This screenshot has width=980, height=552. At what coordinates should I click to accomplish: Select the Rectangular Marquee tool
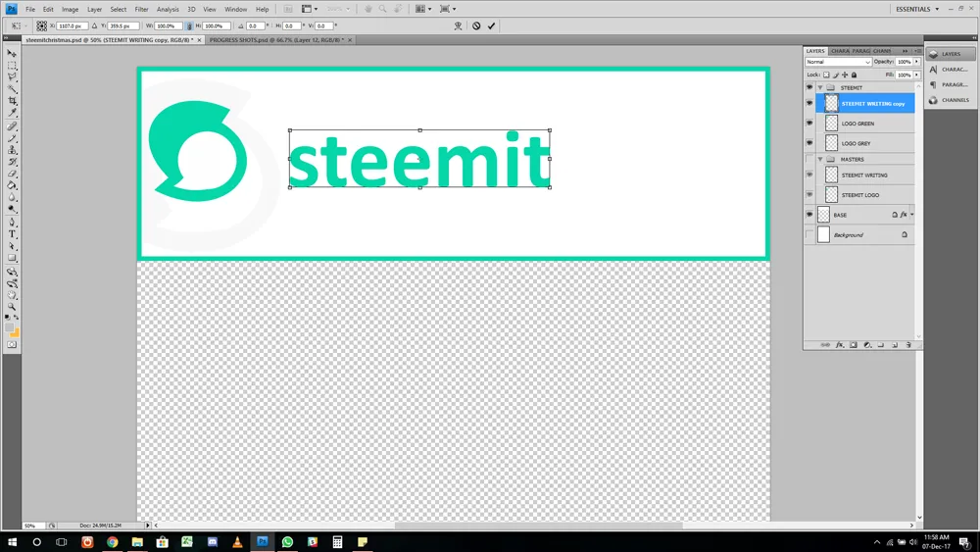click(12, 66)
